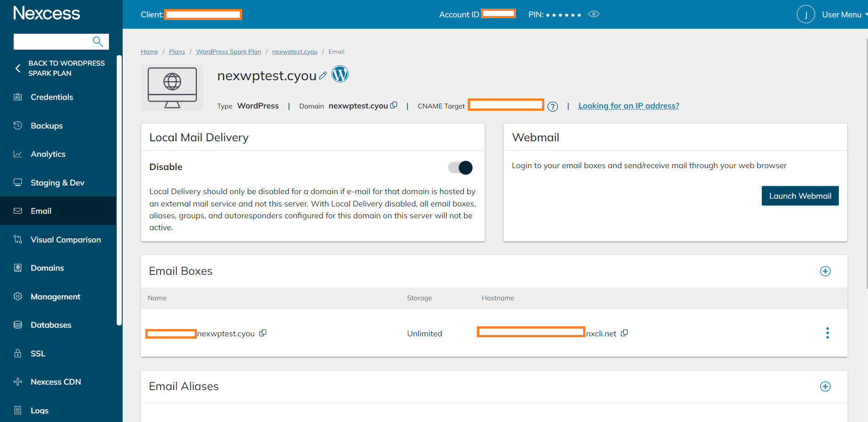Open CNAME Target help question icon

pos(553,107)
